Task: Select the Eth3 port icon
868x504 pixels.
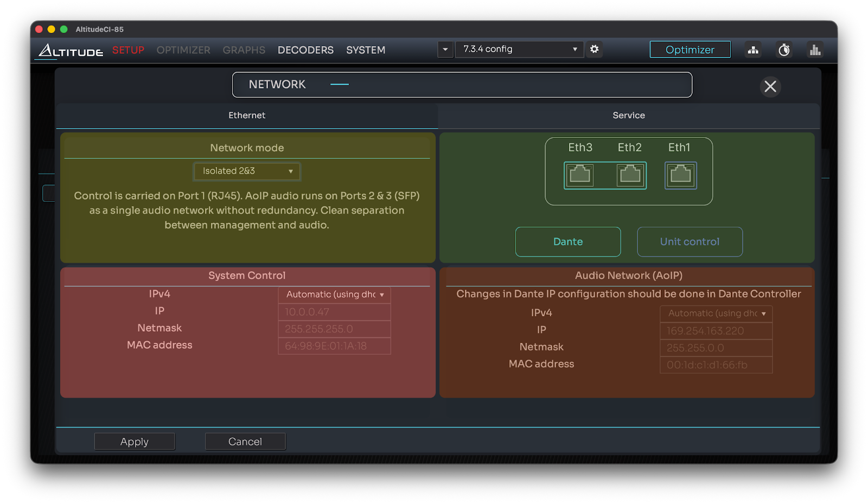Action: (x=580, y=175)
